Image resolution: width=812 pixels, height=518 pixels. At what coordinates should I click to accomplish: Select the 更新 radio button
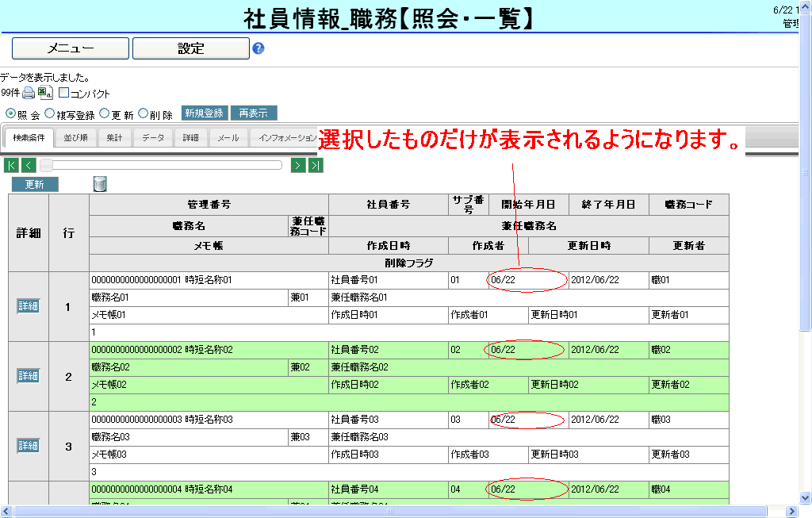[x=105, y=113]
